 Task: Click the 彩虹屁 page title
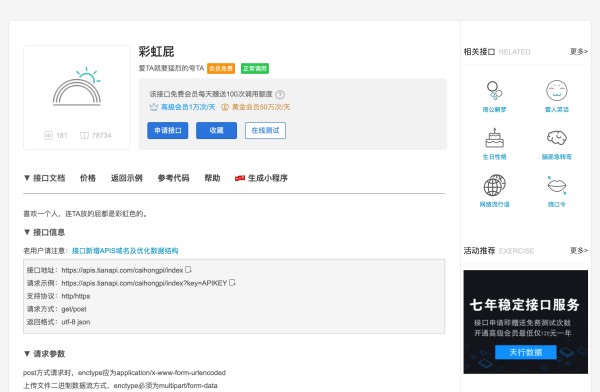pyautogui.click(x=156, y=51)
